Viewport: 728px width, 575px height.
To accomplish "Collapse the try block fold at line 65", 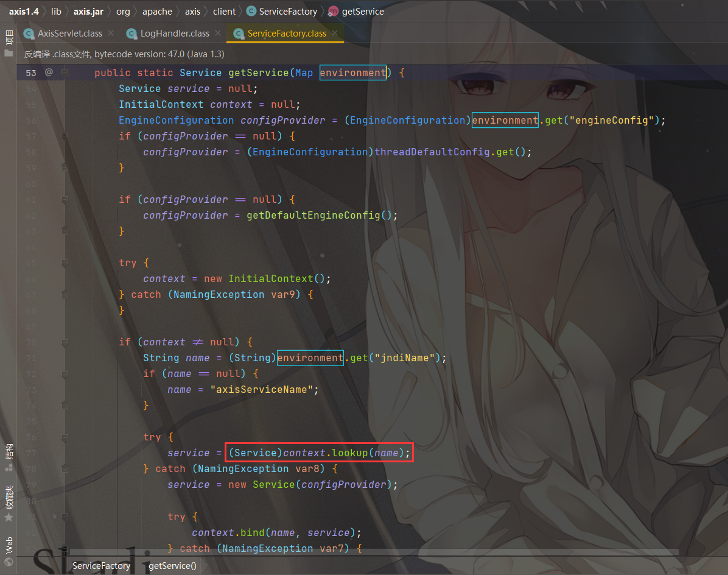I will pos(65,263).
